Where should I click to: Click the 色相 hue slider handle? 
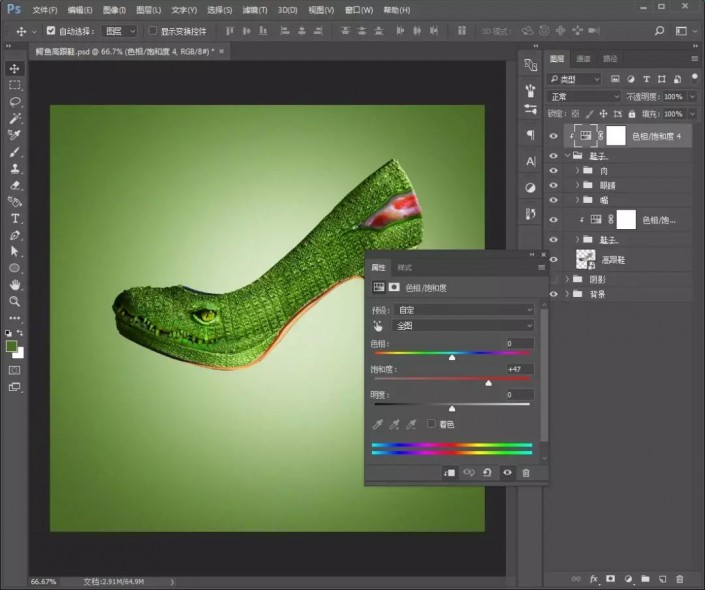point(452,357)
